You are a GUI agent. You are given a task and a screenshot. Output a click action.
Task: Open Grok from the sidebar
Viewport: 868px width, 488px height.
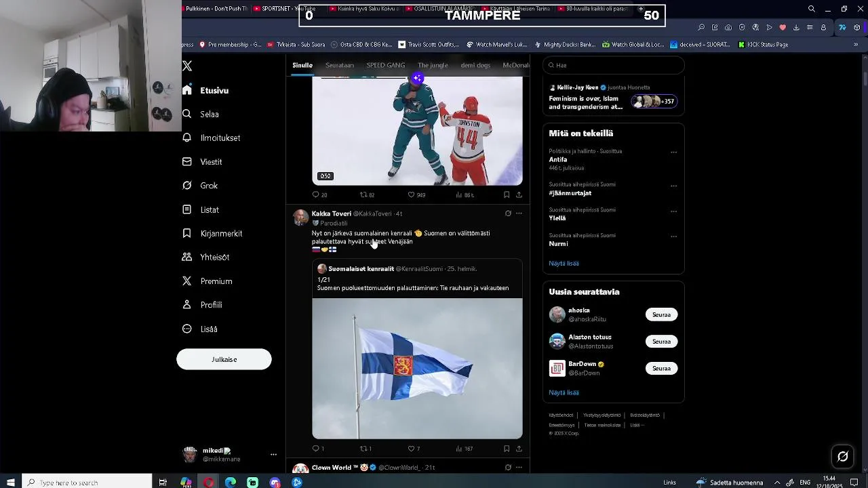200,186
